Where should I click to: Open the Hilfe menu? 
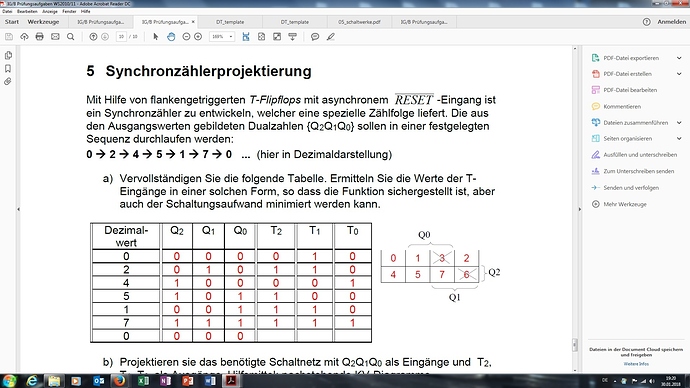pyautogui.click(x=85, y=11)
